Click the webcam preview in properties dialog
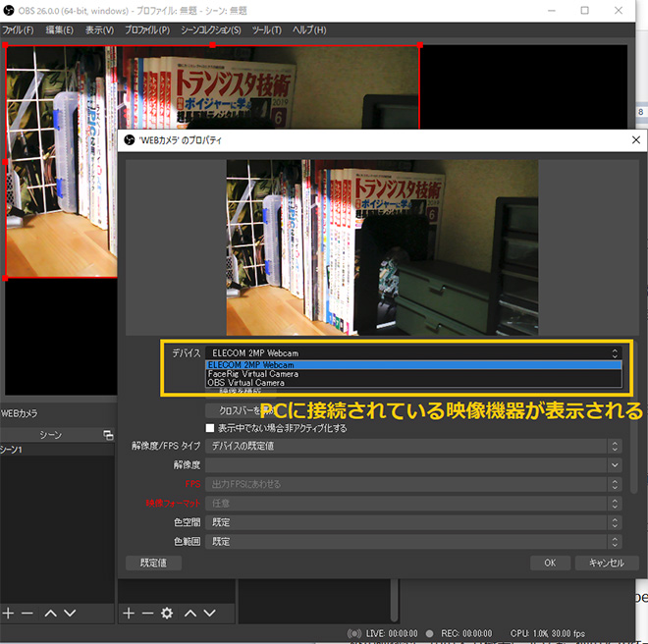Screen dimensions: 648x644 (382, 247)
